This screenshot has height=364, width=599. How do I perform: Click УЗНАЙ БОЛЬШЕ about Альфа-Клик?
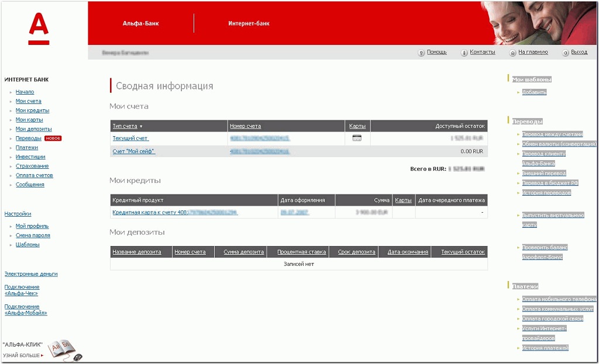23,355
